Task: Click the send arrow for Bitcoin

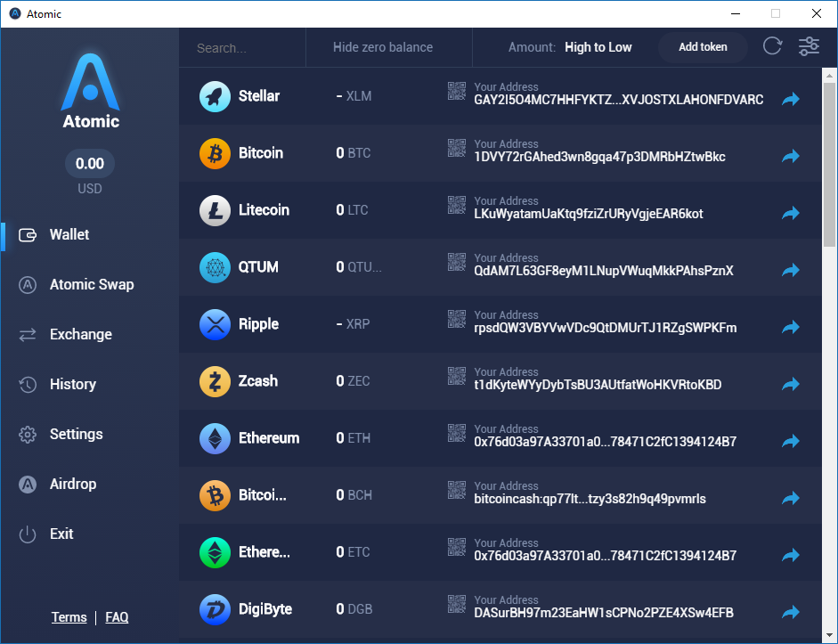Action: 791,156
